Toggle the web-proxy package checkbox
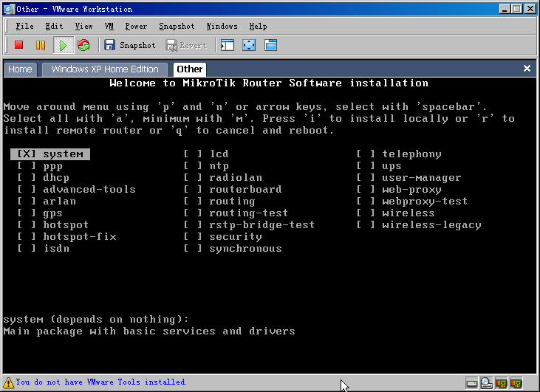Viewport: 540px width, 392px height. tap(366, 189)
